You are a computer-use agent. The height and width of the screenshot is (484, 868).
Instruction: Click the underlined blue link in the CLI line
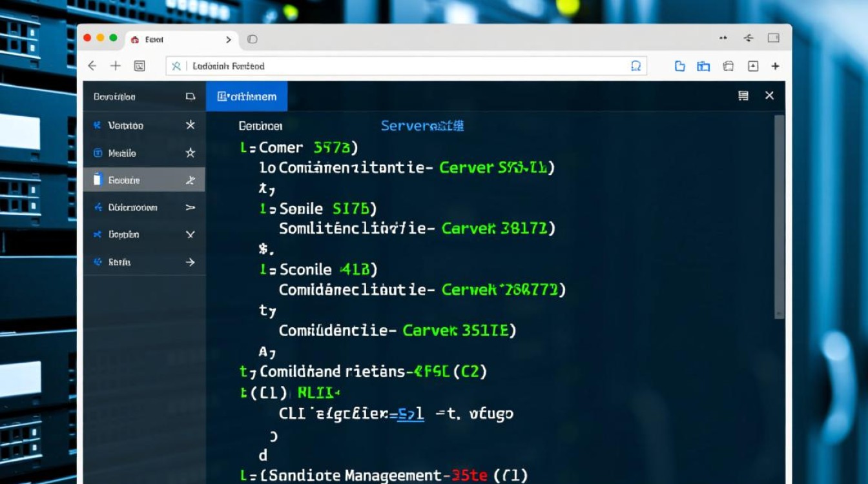coord(411,414)
